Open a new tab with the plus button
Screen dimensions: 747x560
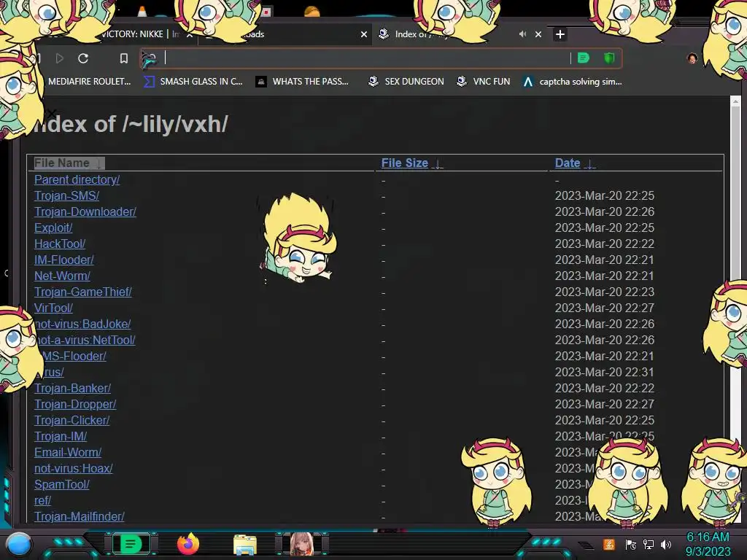pyautogui.click(x=560, y=34)
